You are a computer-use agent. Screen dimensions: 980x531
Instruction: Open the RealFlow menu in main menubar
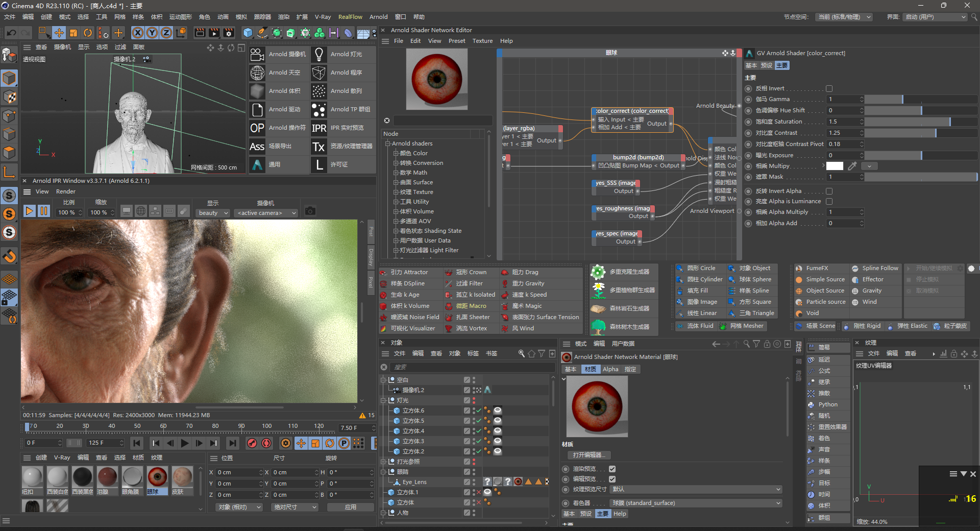point(350,17)
